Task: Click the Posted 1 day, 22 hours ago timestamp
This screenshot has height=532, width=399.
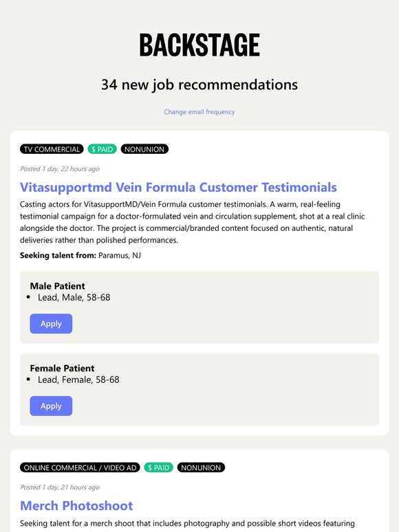Action: 60,169
